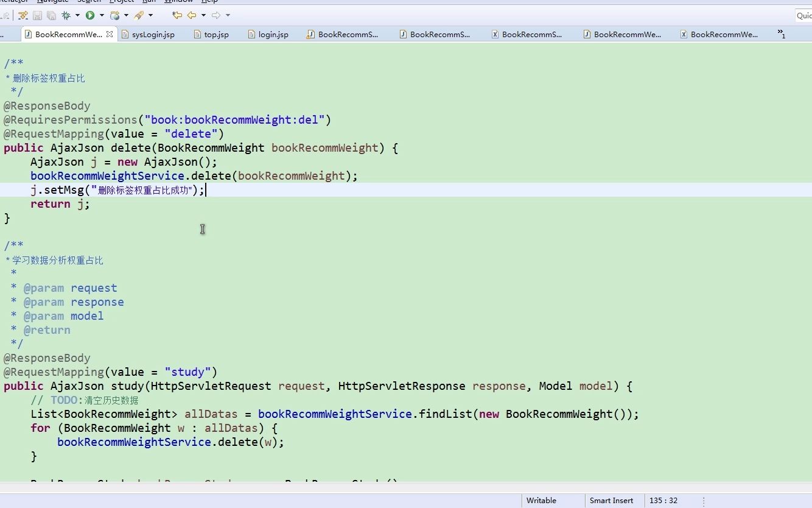Click @RequiresPermissions annotation text
The width and height of the screenshot is (812, 508).
tap(71, 120)
